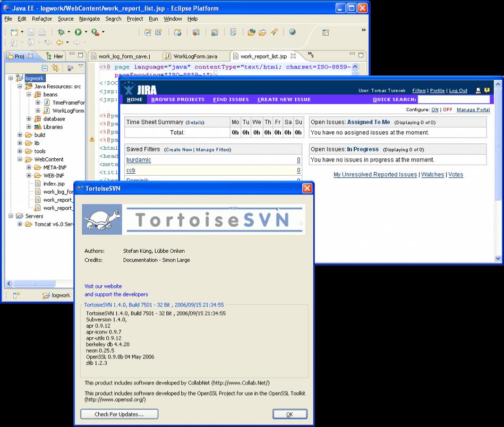Maximize the editor area panel

(361, 55)
